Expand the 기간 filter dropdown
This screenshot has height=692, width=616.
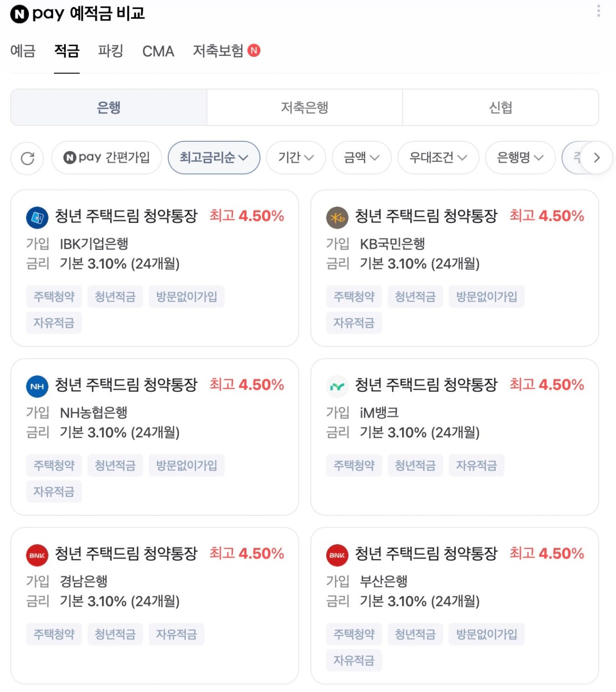(296, 158)
